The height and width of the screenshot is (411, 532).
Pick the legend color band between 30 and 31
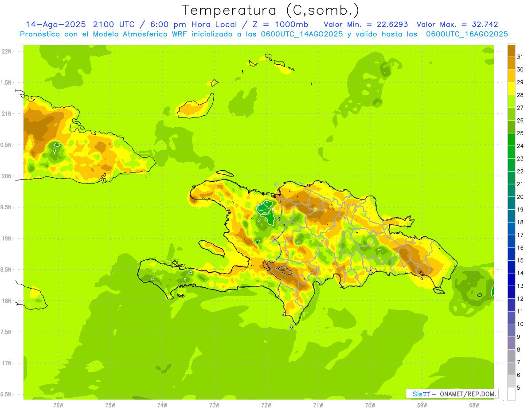(512, 63)
